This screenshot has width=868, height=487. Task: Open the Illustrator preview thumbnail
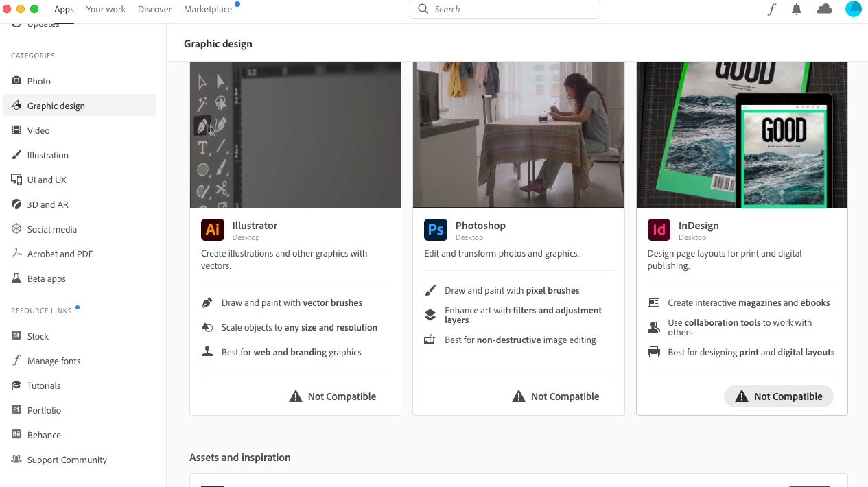tap(295, 135)
